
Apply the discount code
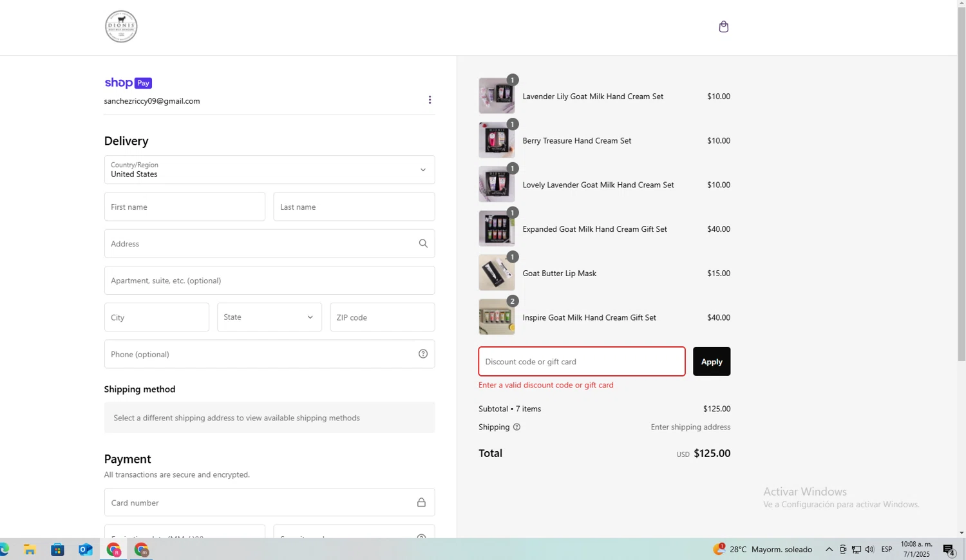[712, 361]
